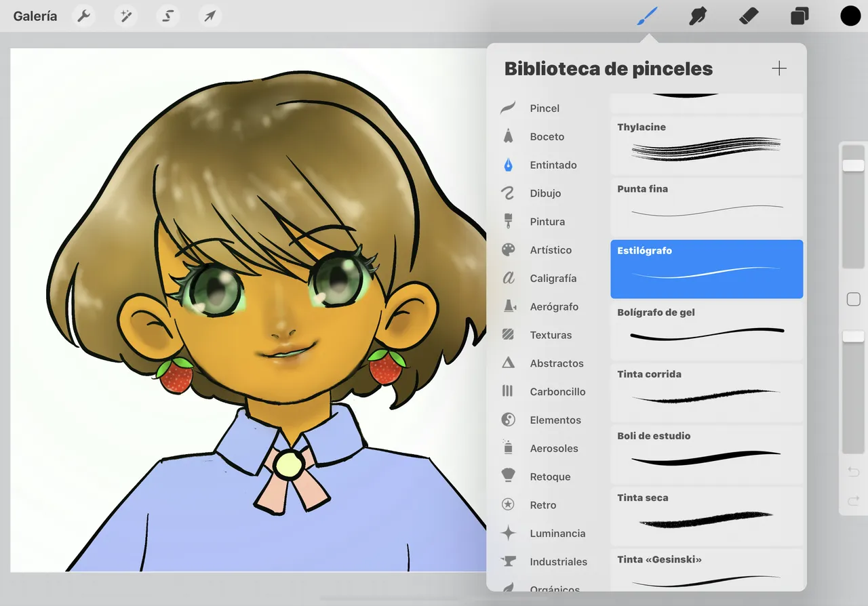
Task: Select the Smudge finger tool
Action: (698, 16)
